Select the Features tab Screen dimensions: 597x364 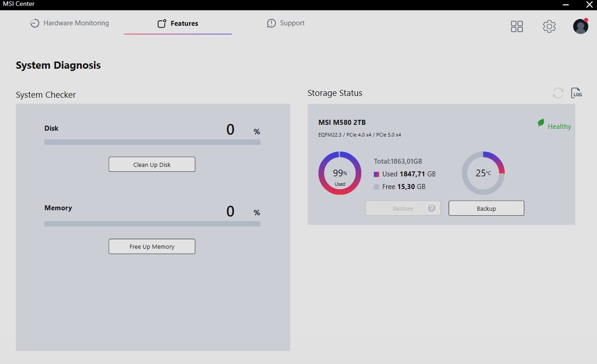[x=178, y=24]
